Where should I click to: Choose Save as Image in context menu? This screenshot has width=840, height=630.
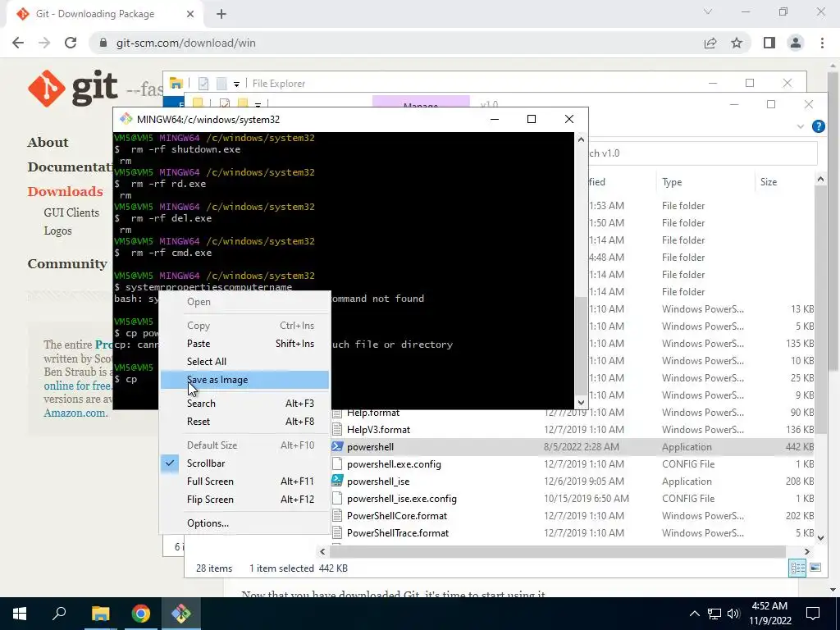coord(244,380)
